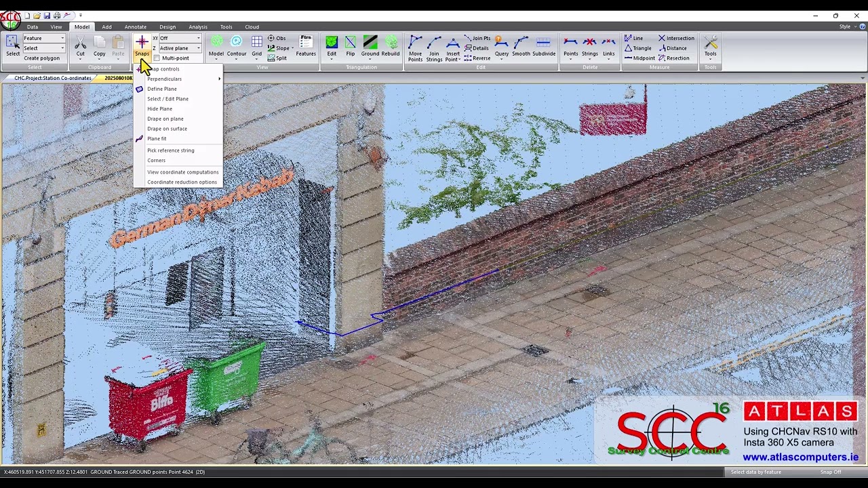Toggle Split view option
Screen dimensions: 868x488
click(x=277, y=58)
